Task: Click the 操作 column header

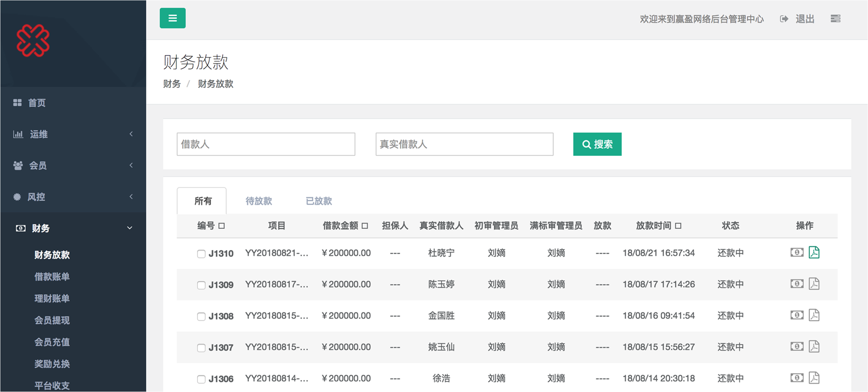Action: (805, 226)
